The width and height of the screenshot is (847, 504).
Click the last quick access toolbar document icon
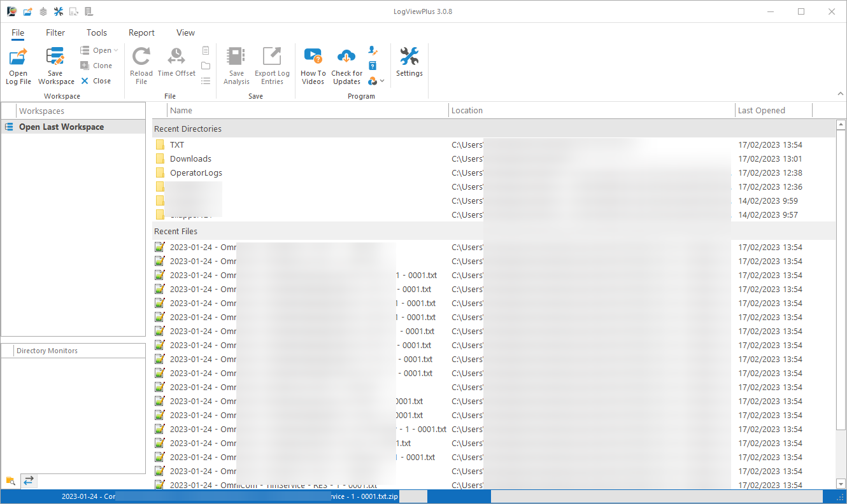89,11
